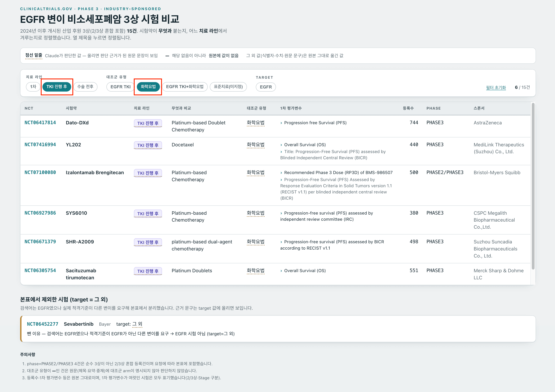Click the 화학요법 value in Docetaxel row
Image resolution: width=555 pixels, height=392 pixels.
coord(255,145)
